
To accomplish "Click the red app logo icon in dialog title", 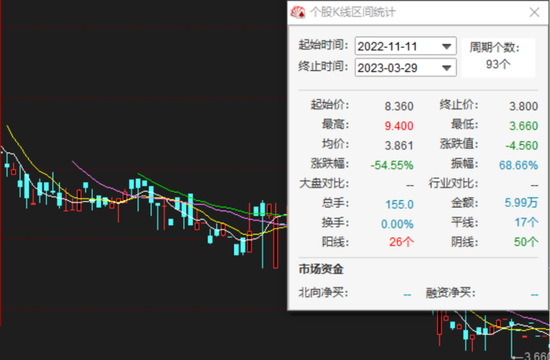I will tap(298, 13).
